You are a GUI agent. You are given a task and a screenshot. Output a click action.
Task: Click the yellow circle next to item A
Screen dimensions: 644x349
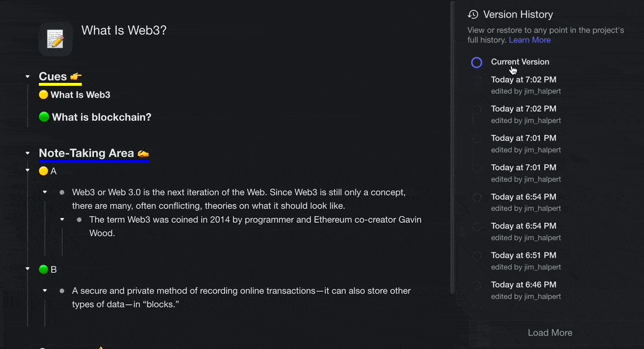(43, 171)
